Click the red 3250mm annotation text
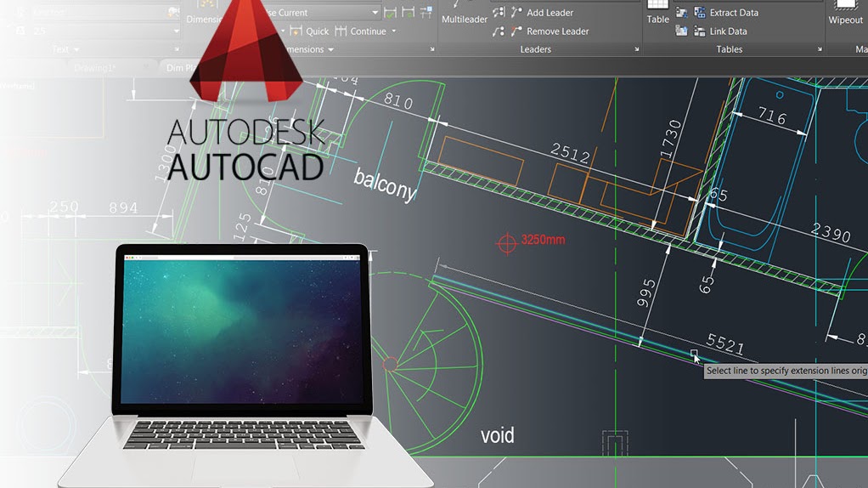The image size is (868, 488). (x=543, y=240)
